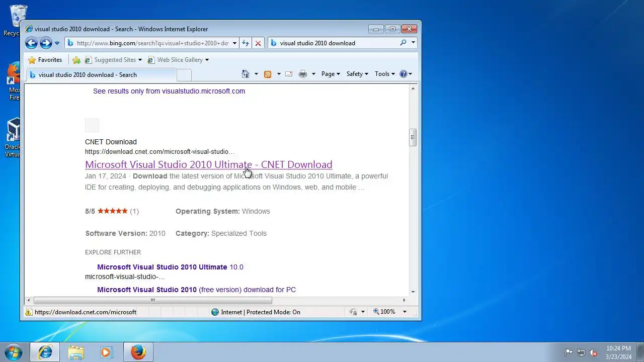Open the search provider dropdown arrow

click(x=413, y=43)
